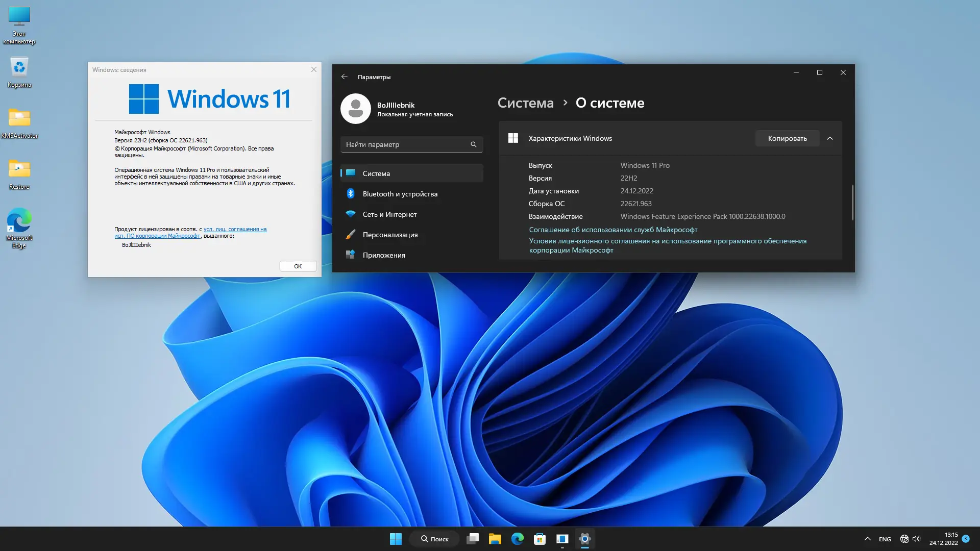
Task: Open the Restore desktop folder
Action: pos(19,170)
